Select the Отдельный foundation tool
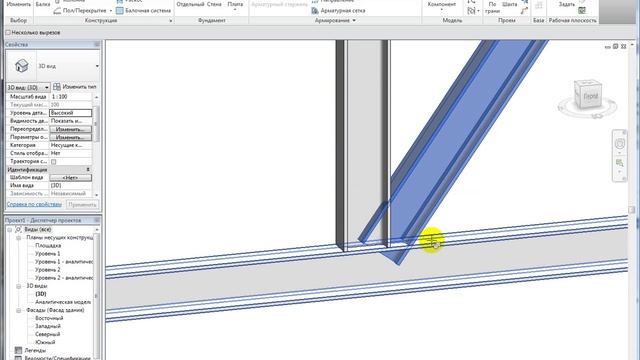Viewport: 640px width, 360px height. pos(190,4)
